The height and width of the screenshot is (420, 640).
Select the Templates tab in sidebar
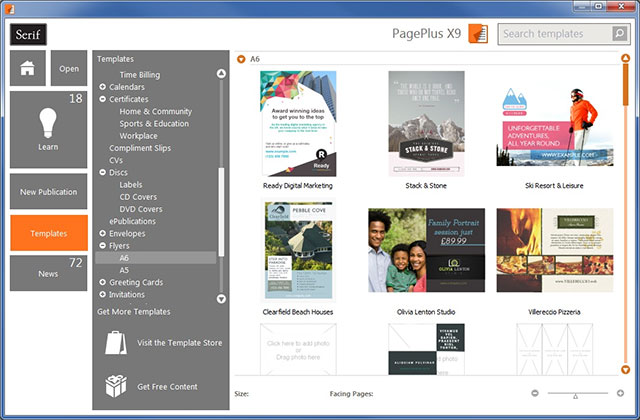coord(49,233)
